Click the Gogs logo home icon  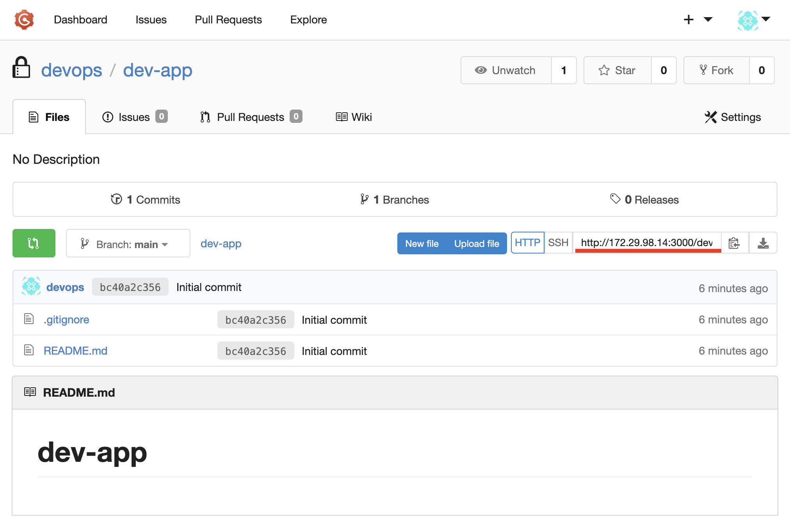(24, 20)
